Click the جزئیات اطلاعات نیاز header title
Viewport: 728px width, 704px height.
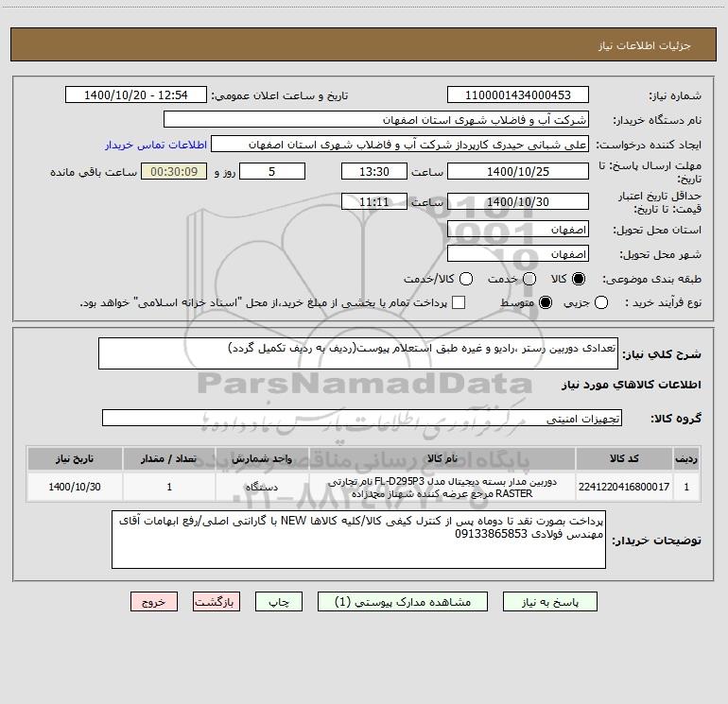[644, 45]
